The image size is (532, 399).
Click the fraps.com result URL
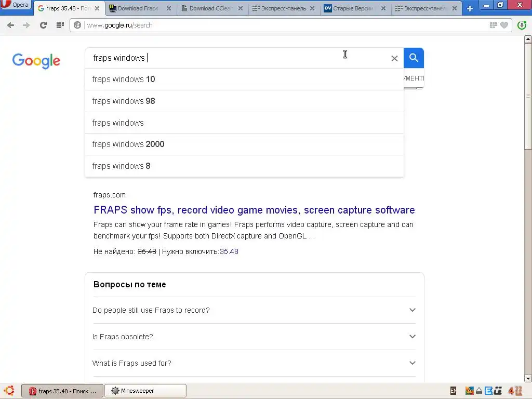109,195
